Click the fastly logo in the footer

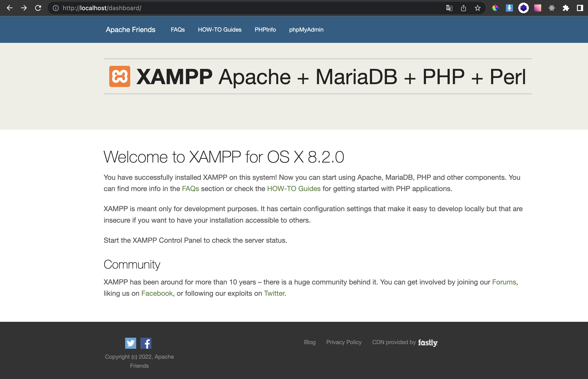coord(428,343)
